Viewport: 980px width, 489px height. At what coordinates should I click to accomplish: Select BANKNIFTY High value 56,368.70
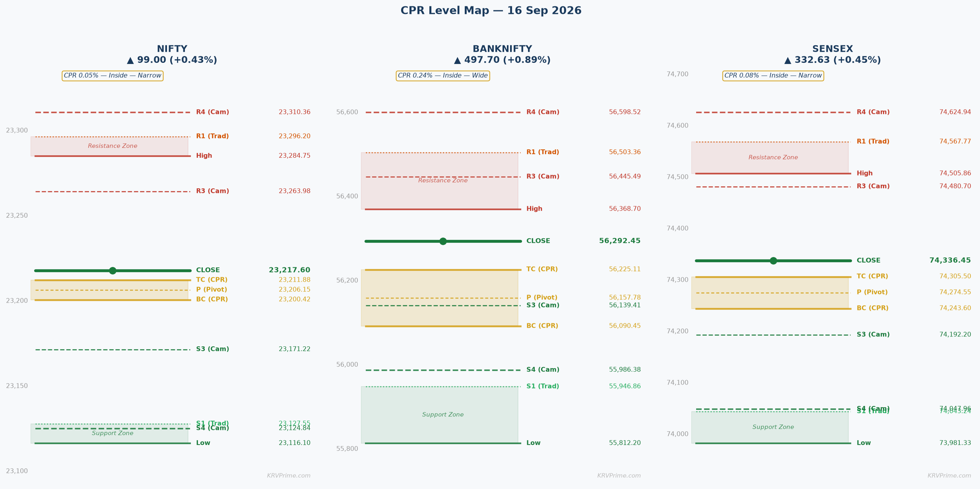625,209
